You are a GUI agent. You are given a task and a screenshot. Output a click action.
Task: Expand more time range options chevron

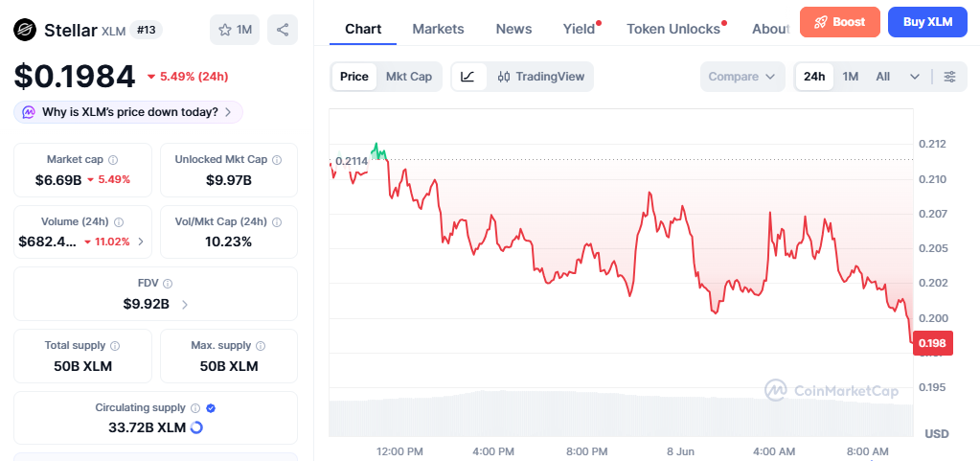(x=915, y=77)
